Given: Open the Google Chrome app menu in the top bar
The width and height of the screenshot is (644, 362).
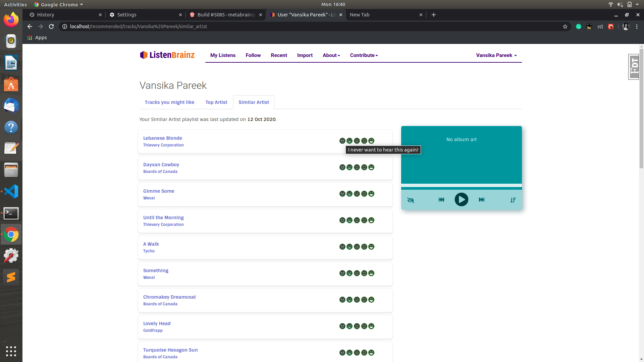Looking at the screenshot, I should [x=58, y=4].
